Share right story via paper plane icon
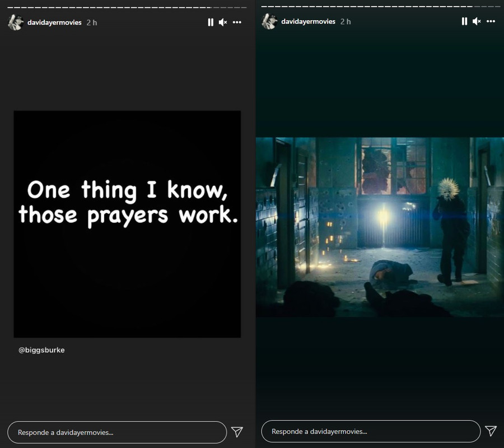 491,431
